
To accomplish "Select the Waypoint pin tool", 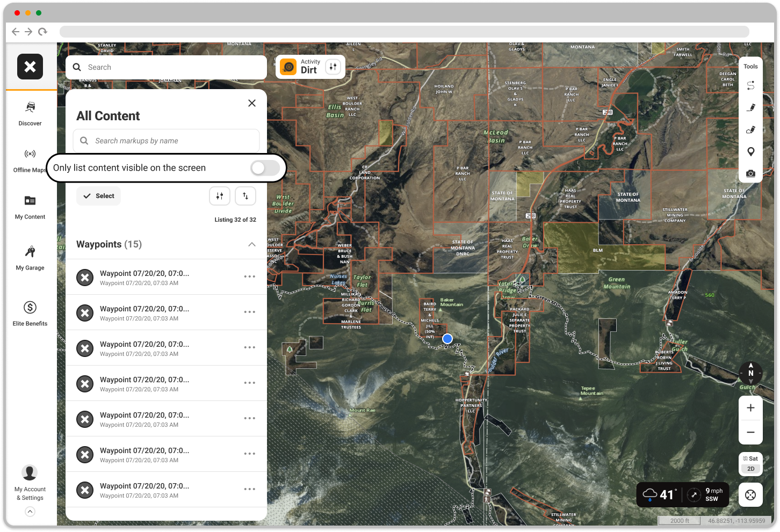I will (750, 151).
